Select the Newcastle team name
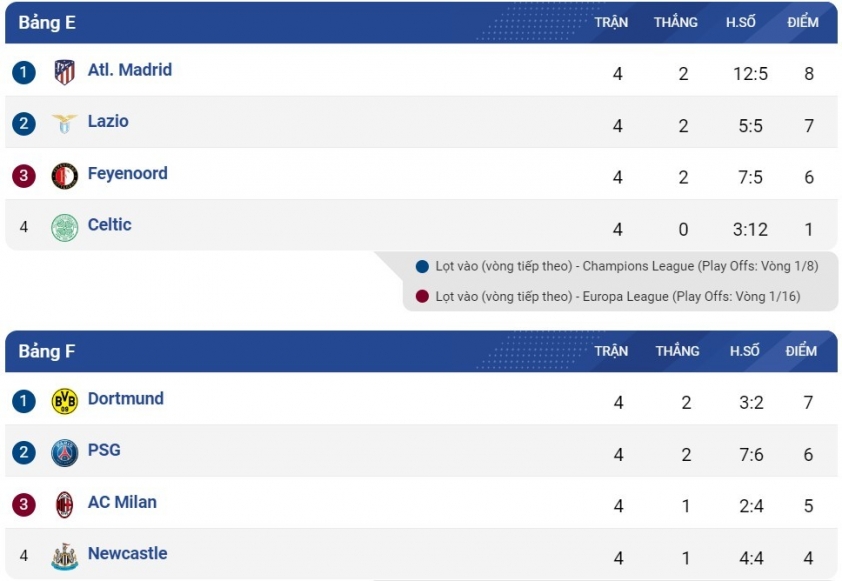The image size is (842, 581). pyautogui.click(x=128, y=553)
